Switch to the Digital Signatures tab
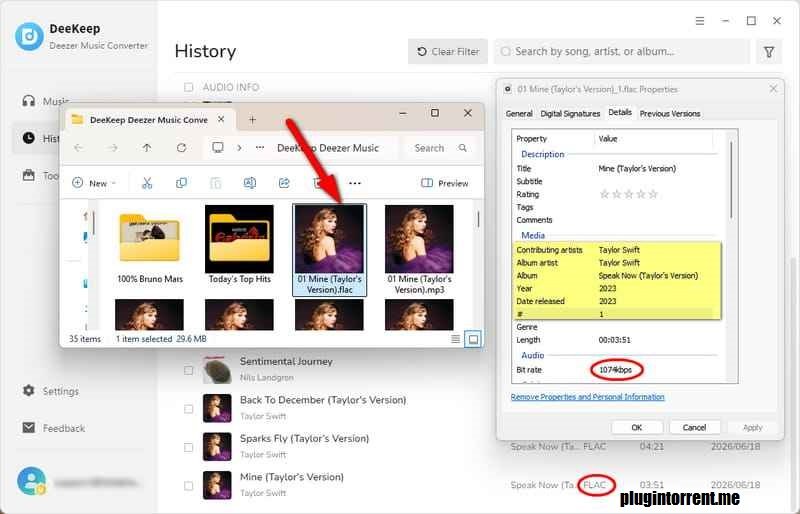The image size is (800, 514). click(570, 114)
